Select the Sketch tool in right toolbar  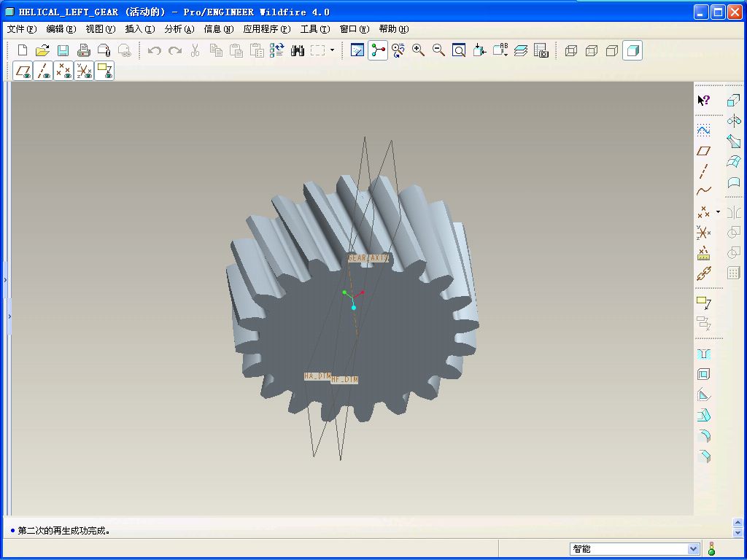[704, 130]
